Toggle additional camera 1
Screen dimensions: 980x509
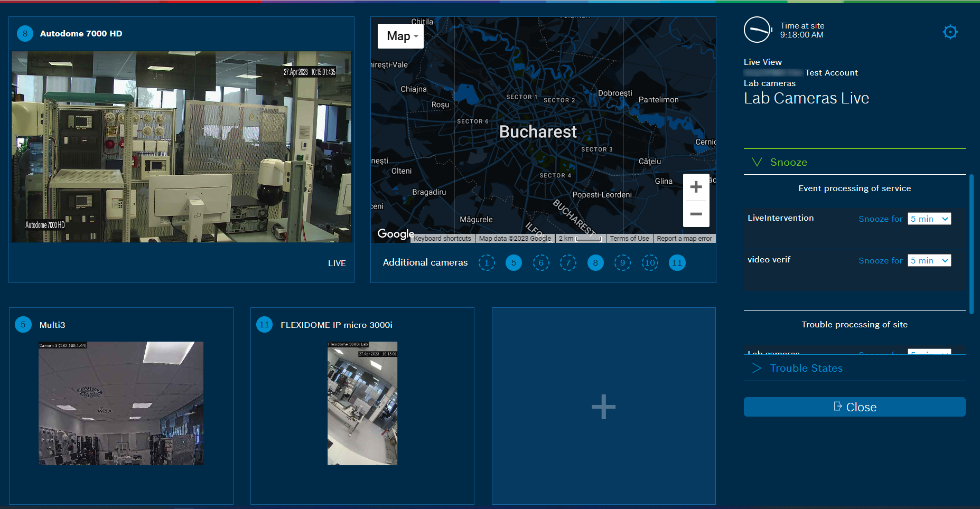487,263
